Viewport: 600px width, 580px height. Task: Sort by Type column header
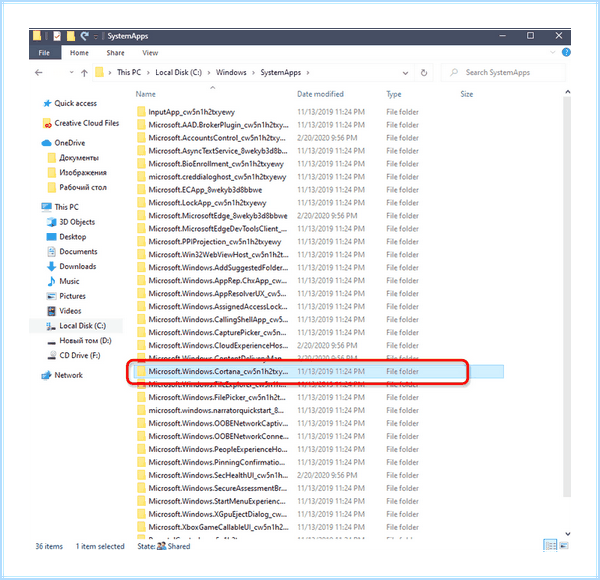click(394, 94)
